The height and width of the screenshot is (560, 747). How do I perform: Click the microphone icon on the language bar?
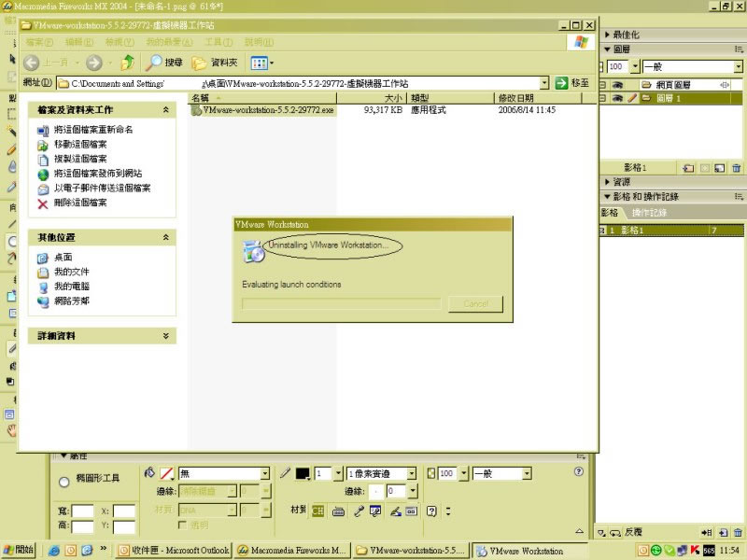359,511
